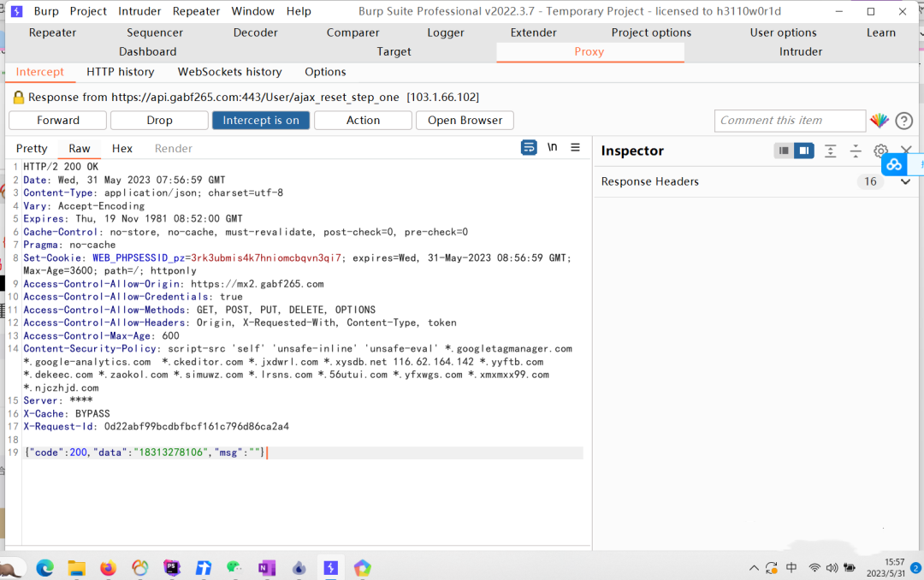Open the Burp menu
Viewport: 924px width, 580px height.
pos(46,11)
